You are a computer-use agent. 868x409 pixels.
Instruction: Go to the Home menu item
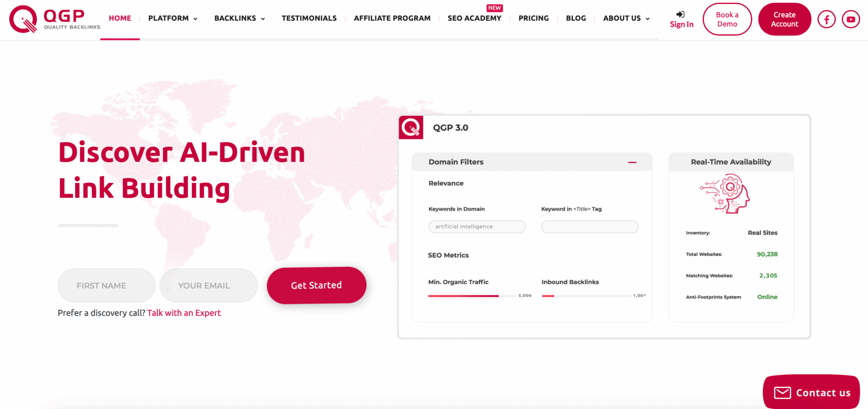click(x=120, y=19)
